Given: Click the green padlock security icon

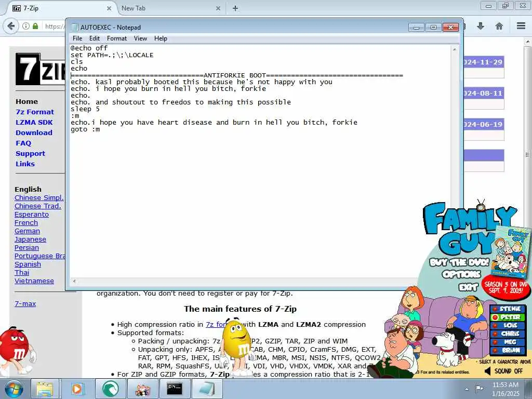Looking at the screenshot, I should click(35, 26).
